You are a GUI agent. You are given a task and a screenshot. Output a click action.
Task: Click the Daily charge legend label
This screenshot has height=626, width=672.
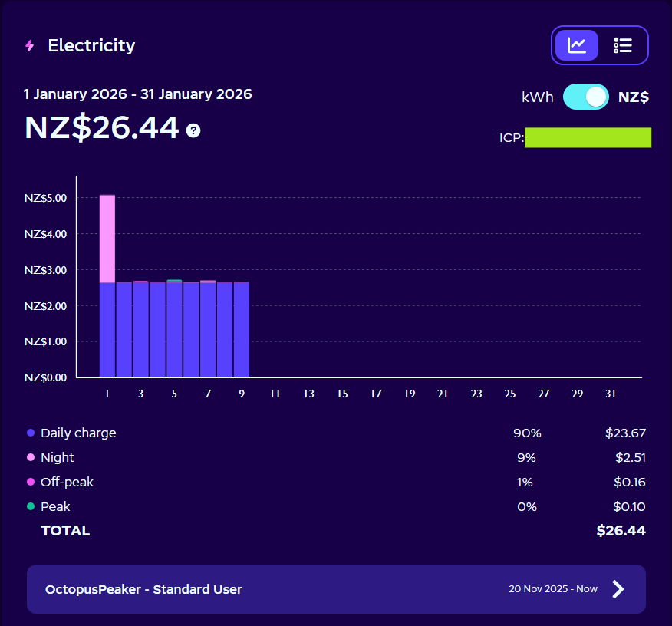point(78,433)
